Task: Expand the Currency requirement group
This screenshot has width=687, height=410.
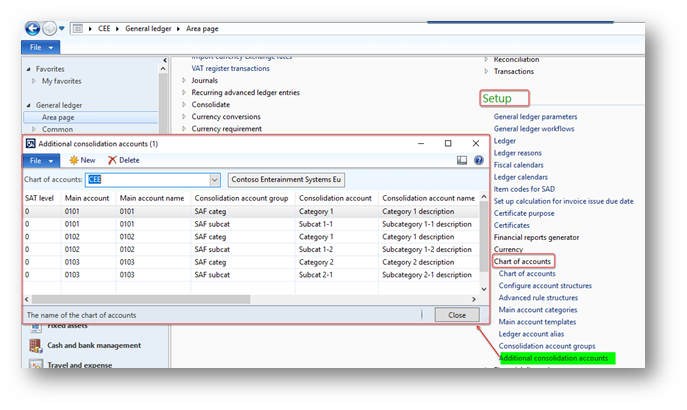Action: [x=184, y=129]
